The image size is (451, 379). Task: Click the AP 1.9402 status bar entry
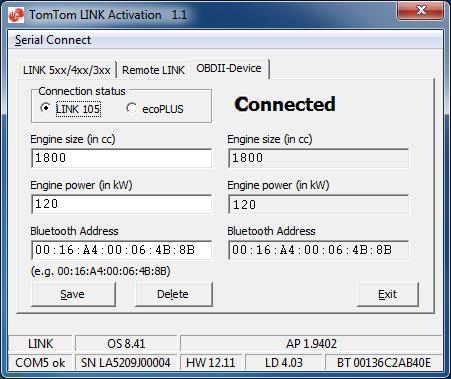pyautogui.click(x=311, y=344)
